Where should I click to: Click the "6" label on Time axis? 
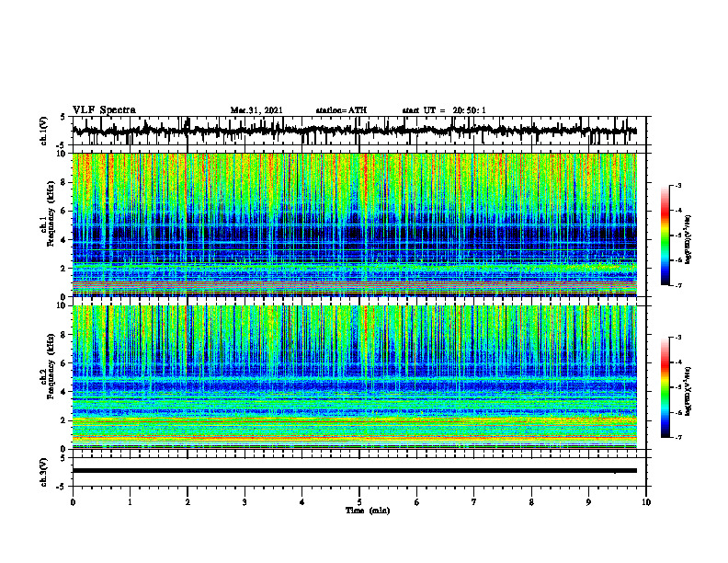[x=417, y=502]
